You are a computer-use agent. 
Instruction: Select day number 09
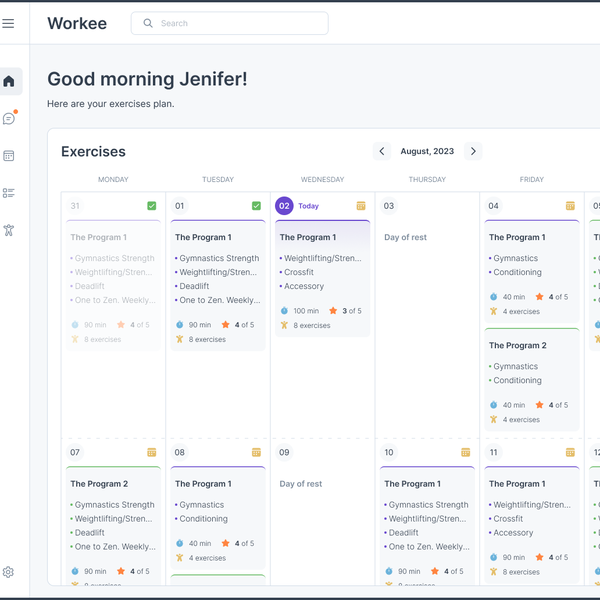[284, 452]
